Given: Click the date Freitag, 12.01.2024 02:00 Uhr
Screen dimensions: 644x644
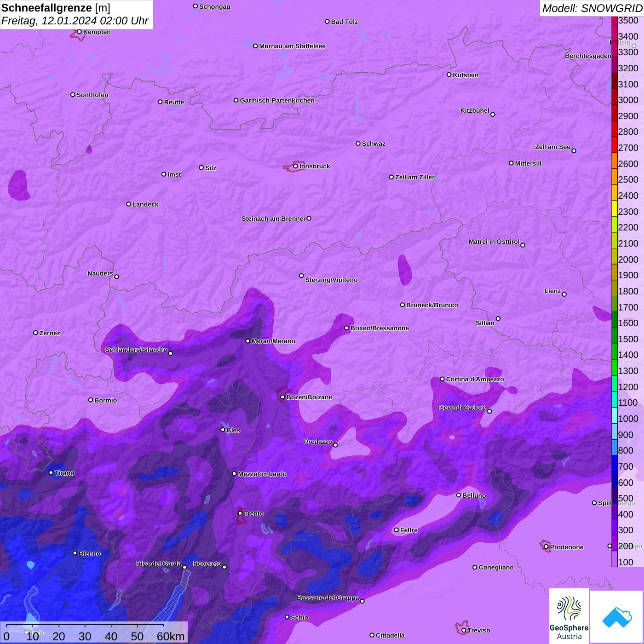Looking at the screenshot, I should click(x=75, y=21).
